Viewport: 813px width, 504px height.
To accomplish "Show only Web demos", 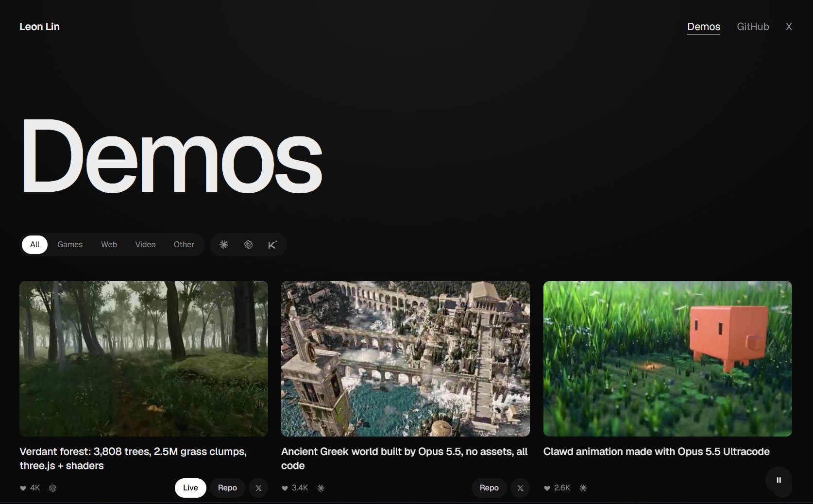I will pos(109,245).
